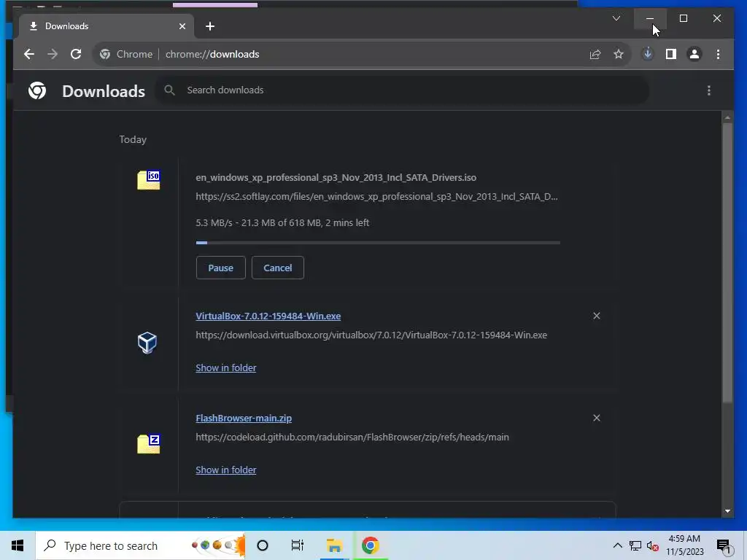The width and height of the screenshot is (747, 560).
Task: Remove FlashBrowser-main.zip from the list
Action: pos(597,418)
